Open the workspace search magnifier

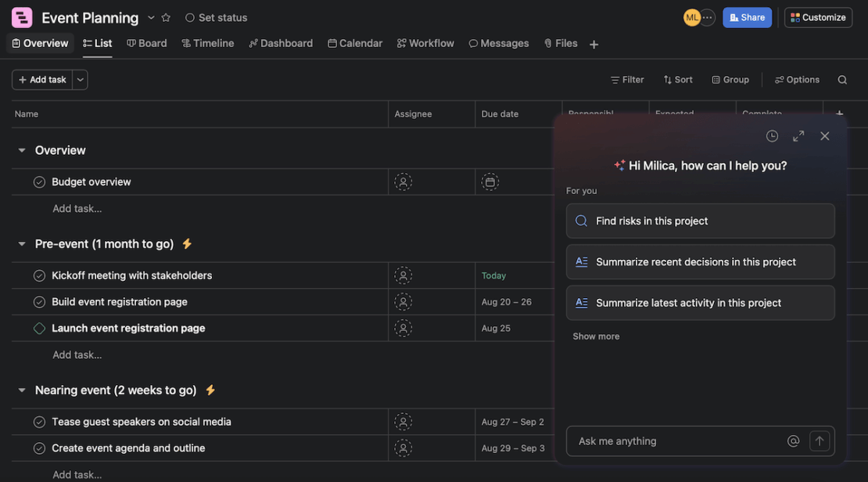841,78
